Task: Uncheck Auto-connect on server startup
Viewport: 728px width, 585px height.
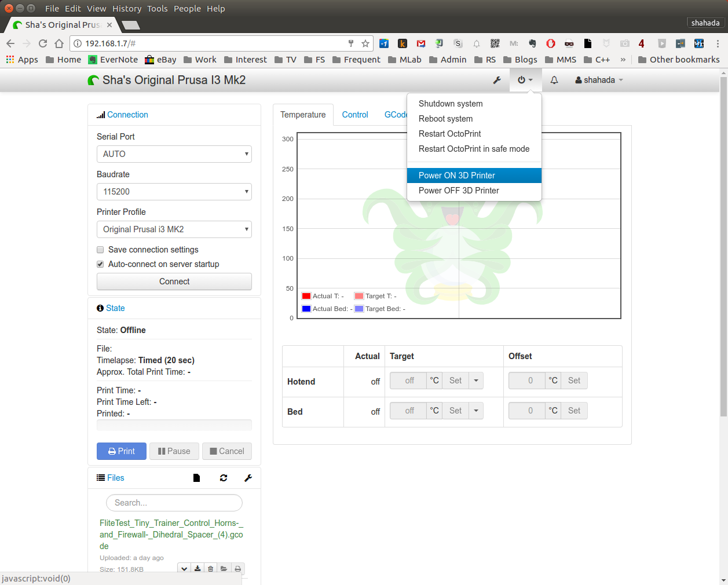Action: click(x=100, y=264)
